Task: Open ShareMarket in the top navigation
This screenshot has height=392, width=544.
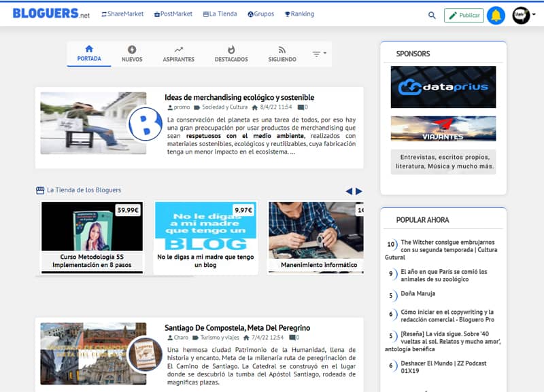Action: point(122,14)
